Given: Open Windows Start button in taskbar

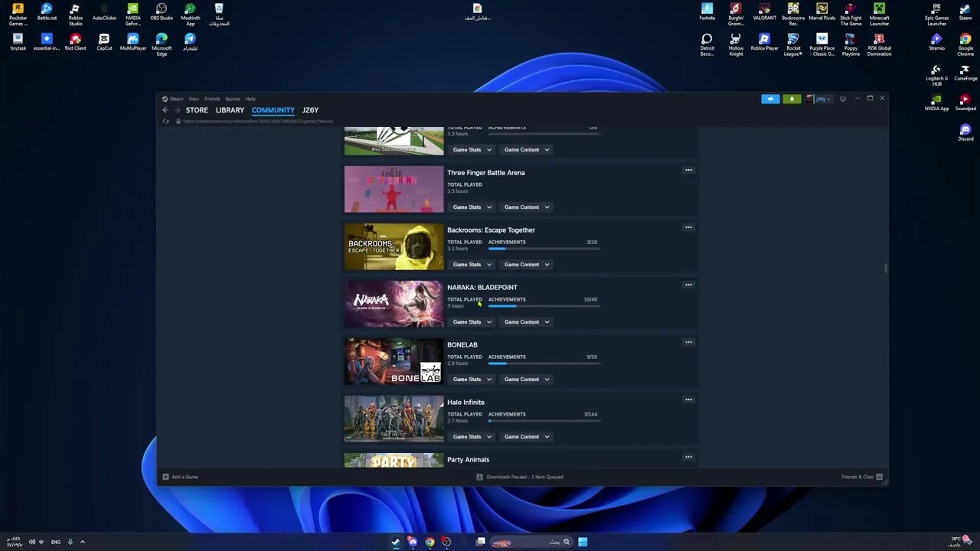Looking at the screenshot, I should coord(583,542).
